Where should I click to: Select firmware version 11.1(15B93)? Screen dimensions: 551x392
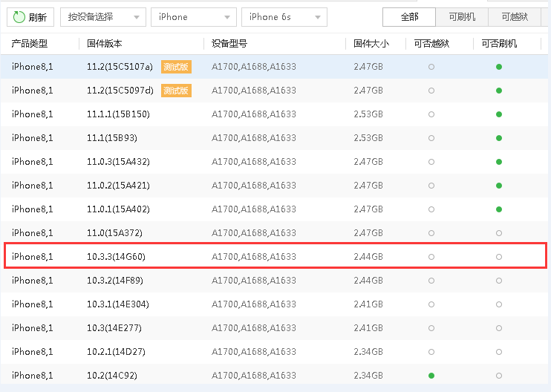pos(112,138)
